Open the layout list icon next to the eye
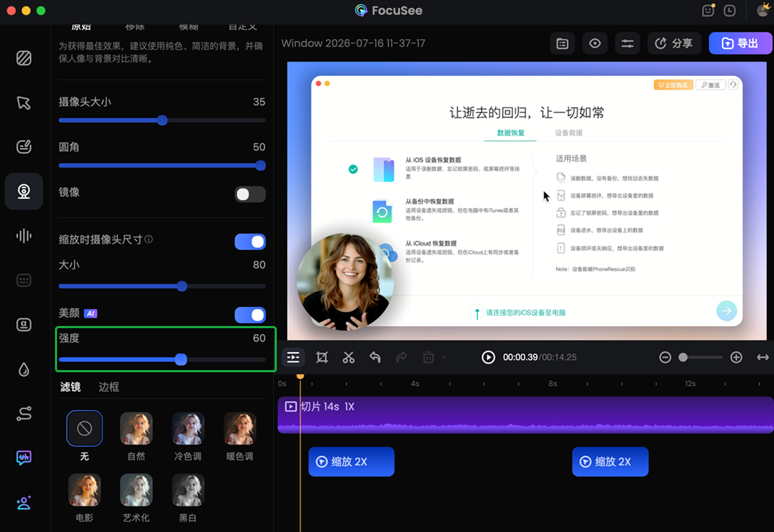The image size is (774, 532). click(x=562, y=43)
